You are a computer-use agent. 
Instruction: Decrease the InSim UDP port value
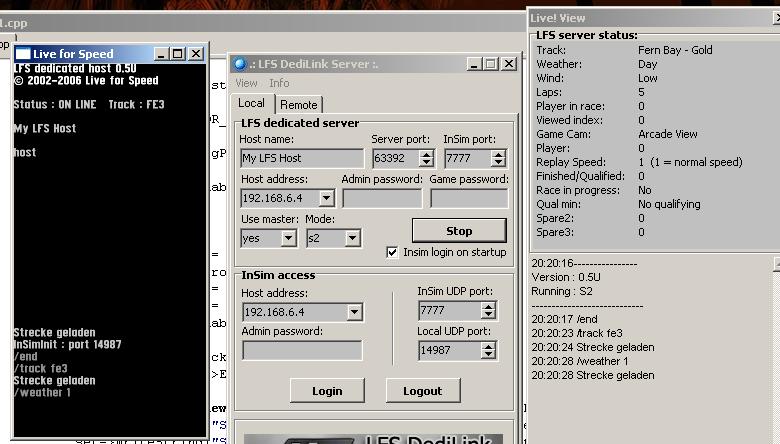(x=488, y=315)
